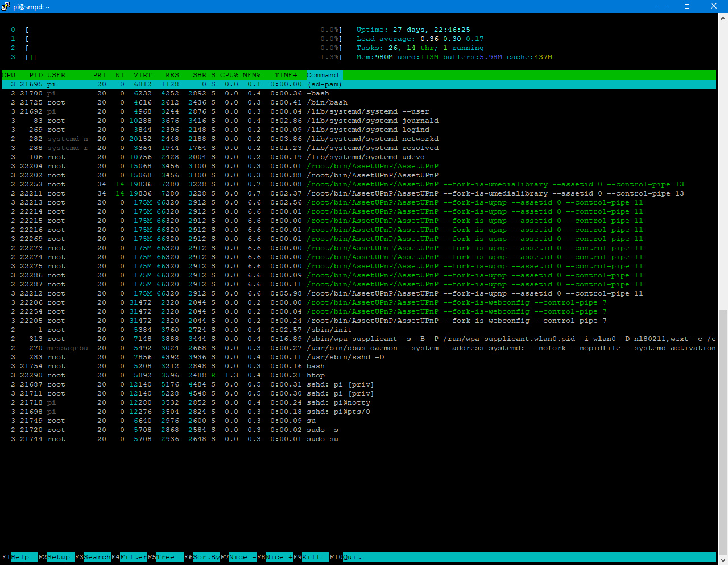This screenshot has width=728, height=565.
Task: Sort by the SHR column header
Action: (x=200, y=75)
